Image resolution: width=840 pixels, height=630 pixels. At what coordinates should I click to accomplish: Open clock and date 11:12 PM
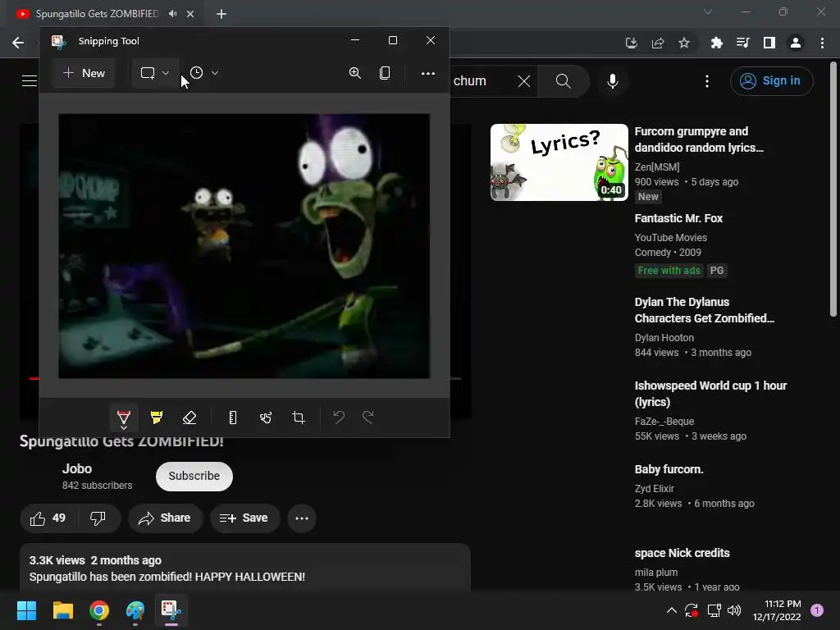(778, 610)
